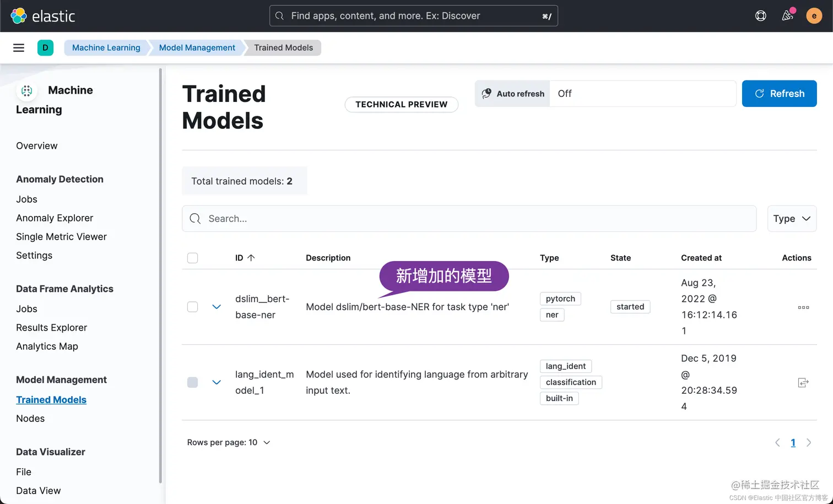Go to previous page arrow
The image size is (833, 504).
click(777, 443)
